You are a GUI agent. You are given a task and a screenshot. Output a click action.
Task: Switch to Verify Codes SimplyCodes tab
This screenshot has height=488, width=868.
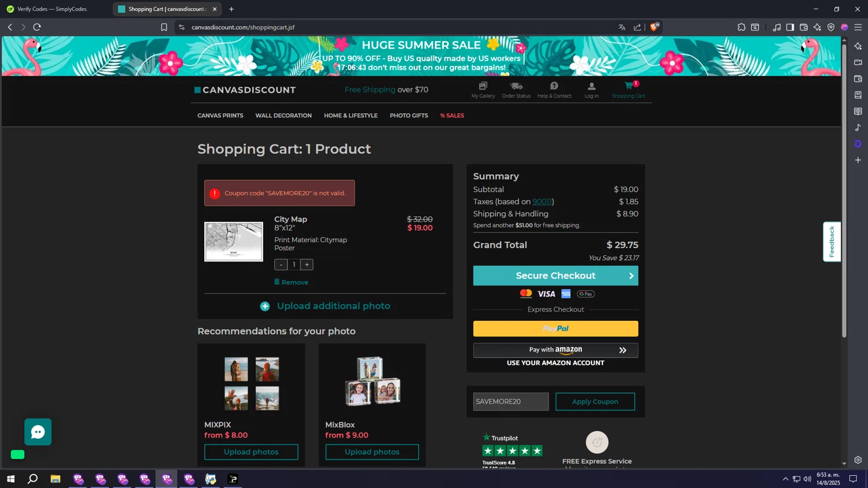[52, 9]
